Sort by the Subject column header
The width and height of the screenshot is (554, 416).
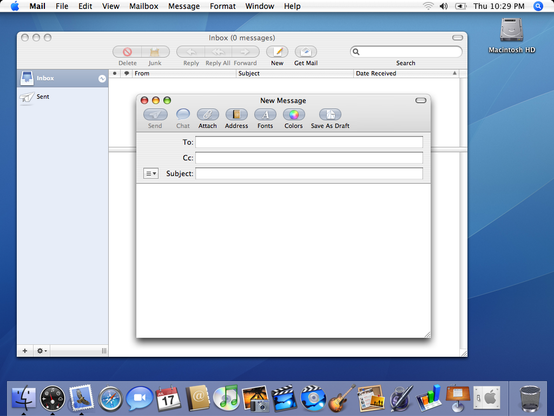click(295, 74)
